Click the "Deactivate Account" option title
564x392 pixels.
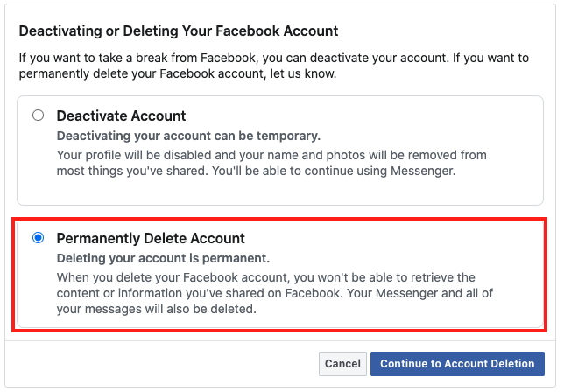click(121, 115)
